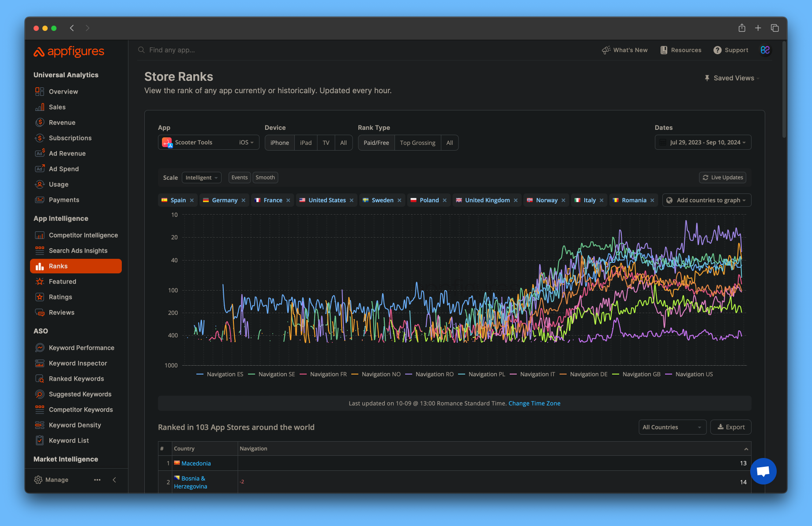Toggle the Smooth option for the chart
812x526 pixels.
pyautogui.click(x=265, y=177)
